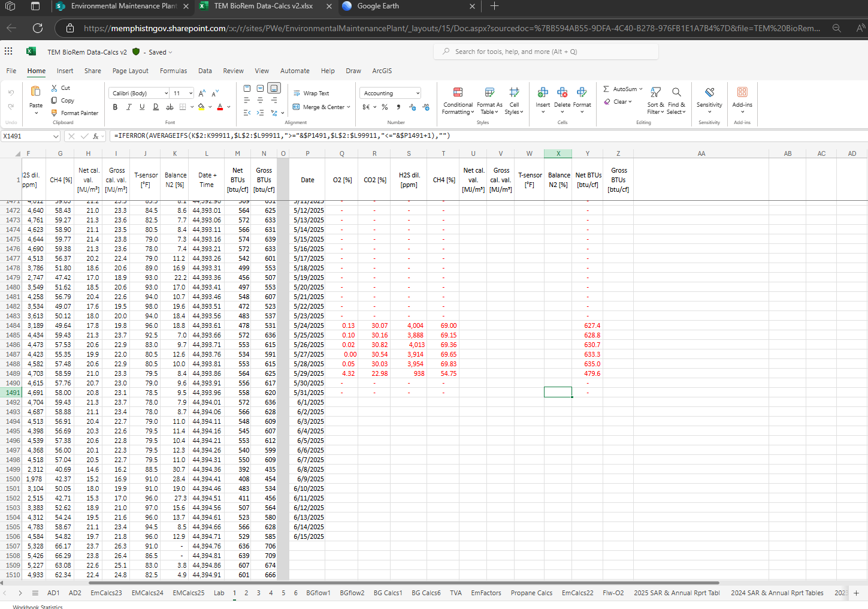The image size is (868, 609).
Task: Toggle Wrap Text on
Action: (x=311, y=94)
